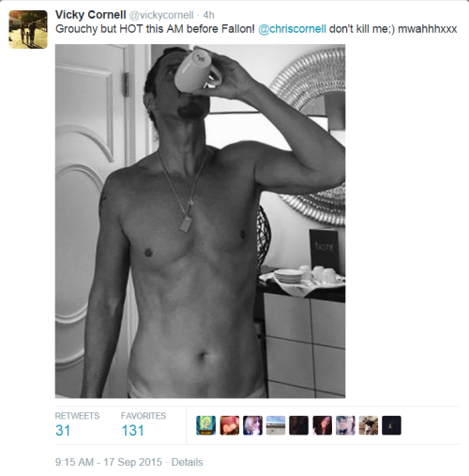This screenshot has width=469, height=476.
Task: Enlarge the attached black-and-white photo
Action: pyautogui.click(x=200, y=221)
